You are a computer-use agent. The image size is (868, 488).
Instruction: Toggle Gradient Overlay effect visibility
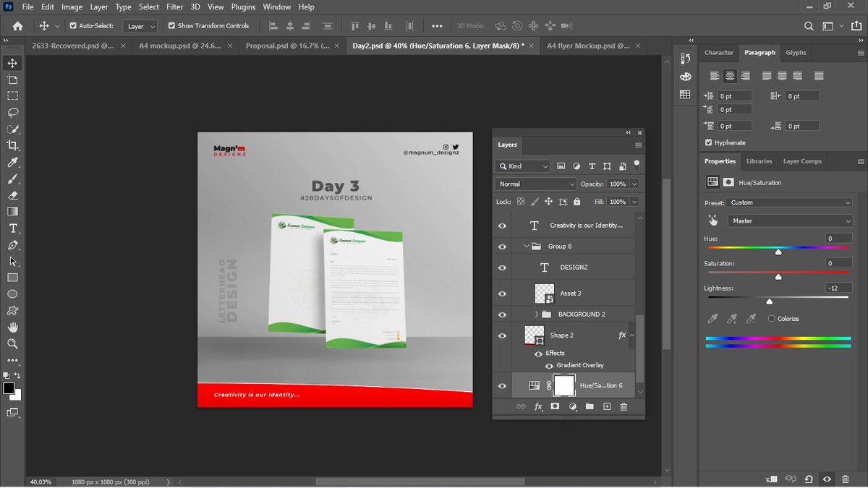549,366
